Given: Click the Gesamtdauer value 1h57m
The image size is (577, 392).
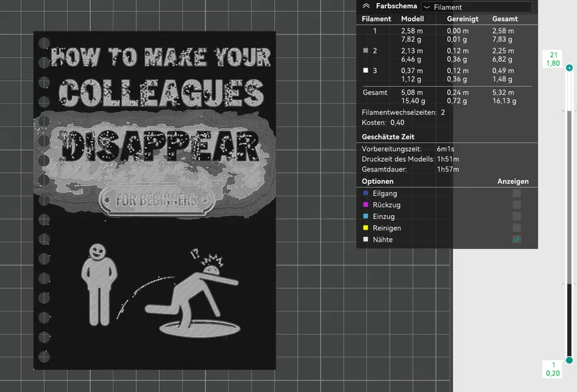Looking at the screenshot, I should coord(448,169).
